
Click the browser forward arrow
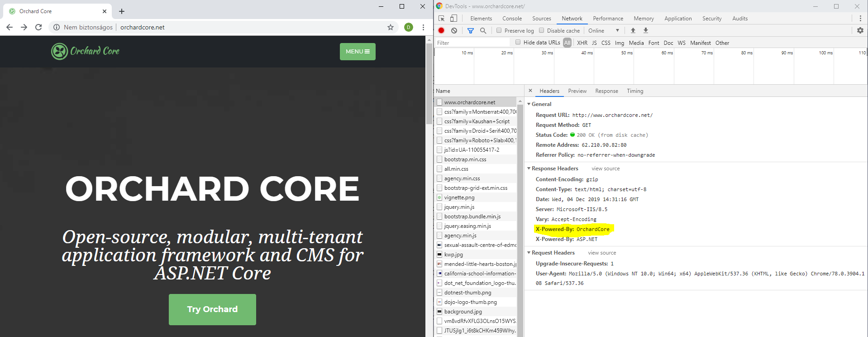(x=24, y=27)
